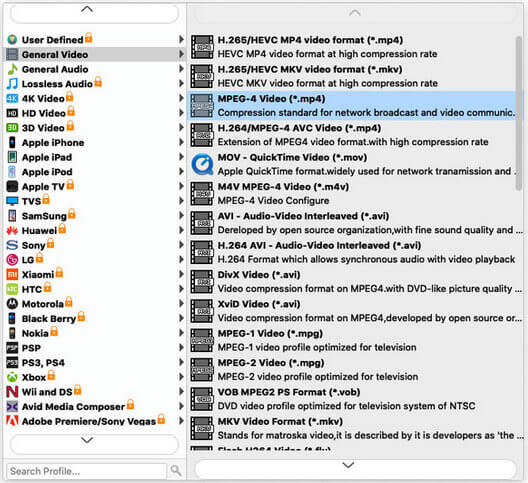Select M4V MPEG-4 Video (*.m4v)
This screenshot has width=528, height=483.
[355, 193]
